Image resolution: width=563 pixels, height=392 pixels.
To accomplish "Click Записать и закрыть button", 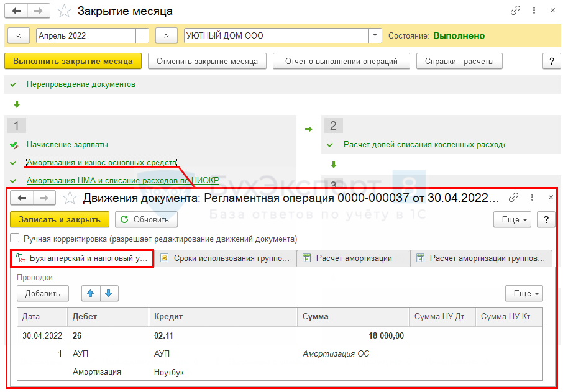I will point(60,220).
